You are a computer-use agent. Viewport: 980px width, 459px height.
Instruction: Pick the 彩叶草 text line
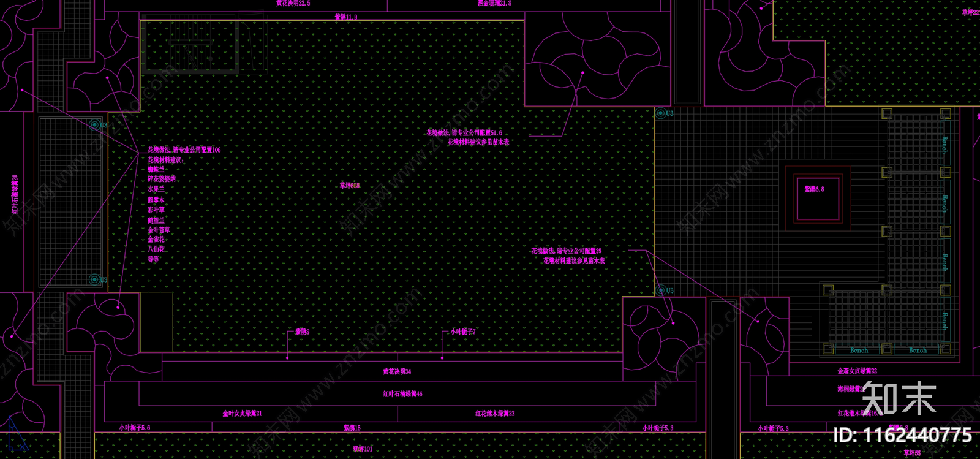[x=156, y=210]
